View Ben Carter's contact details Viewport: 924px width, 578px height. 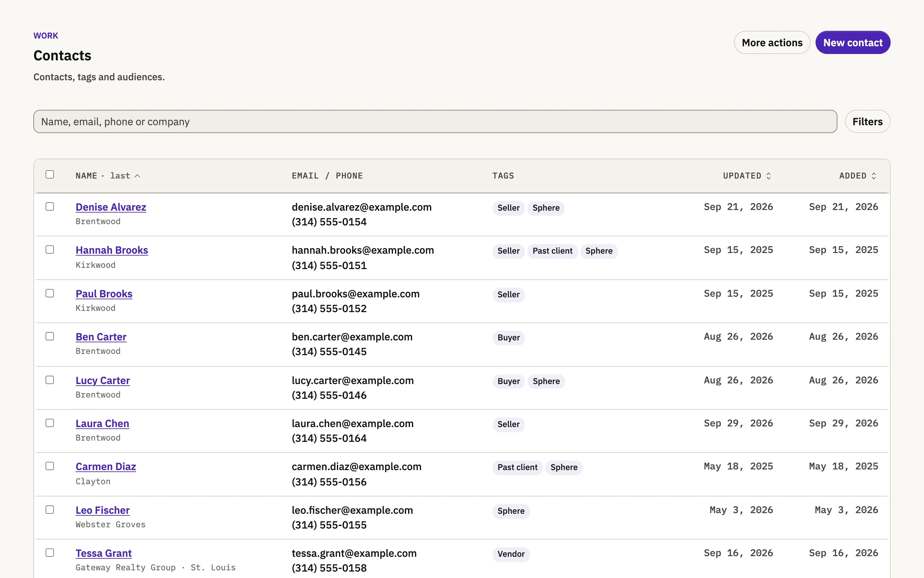(x=101, y=337)
